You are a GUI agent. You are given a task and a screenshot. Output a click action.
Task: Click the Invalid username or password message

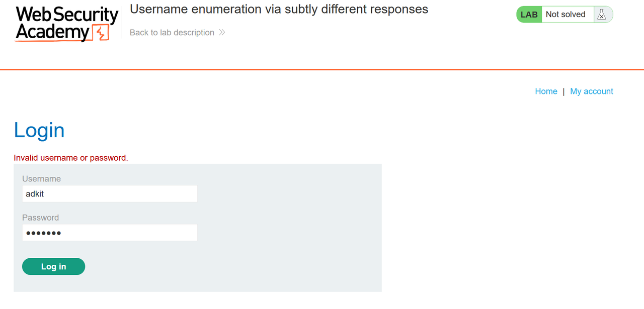(71, 157)
